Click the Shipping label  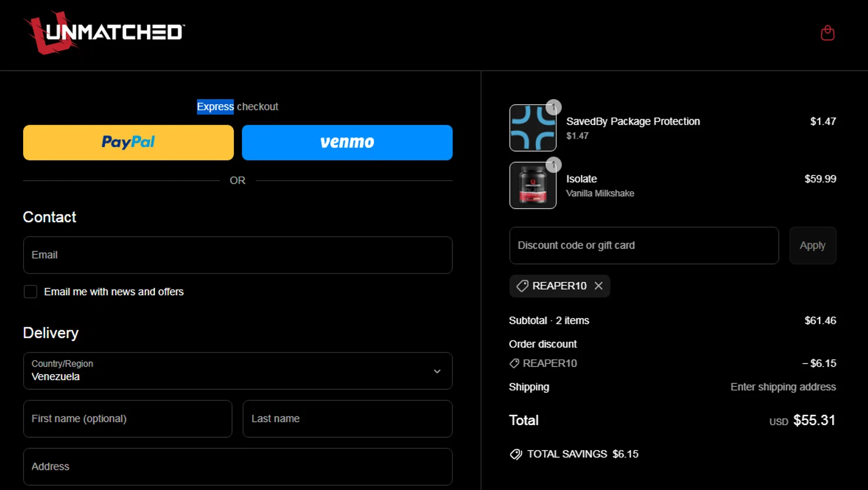pos(529,387)
